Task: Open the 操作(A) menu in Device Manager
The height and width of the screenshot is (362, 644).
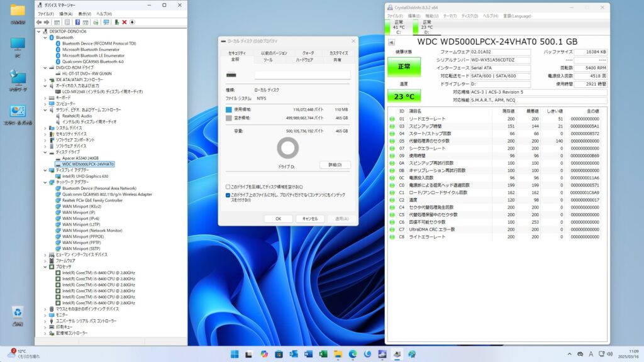Action: point(65,13)
